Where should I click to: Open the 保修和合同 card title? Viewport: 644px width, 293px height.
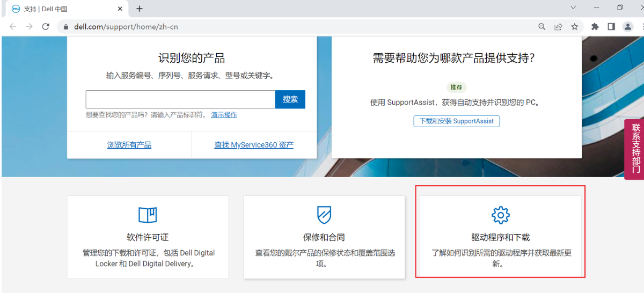324,237
